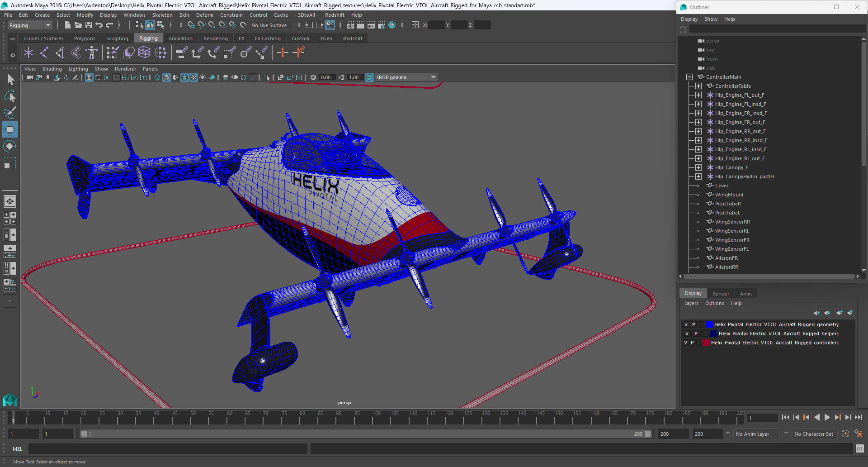
Task: Toggle playback P of helpers layer
Action: 696,334
